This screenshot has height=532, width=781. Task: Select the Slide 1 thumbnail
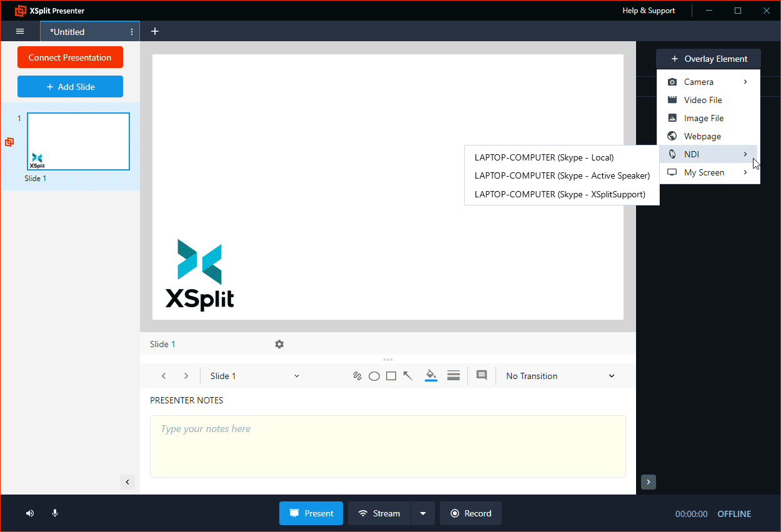tap(78, 142)
